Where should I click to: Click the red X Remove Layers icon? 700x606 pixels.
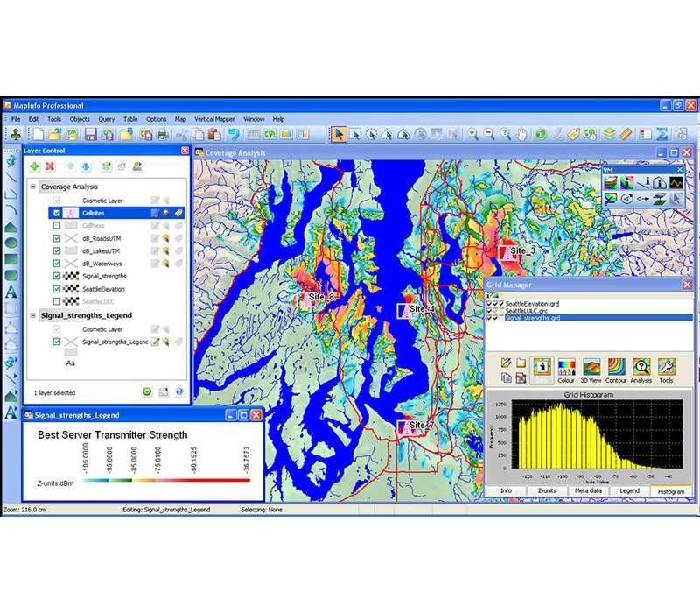[x=50, y=166]
